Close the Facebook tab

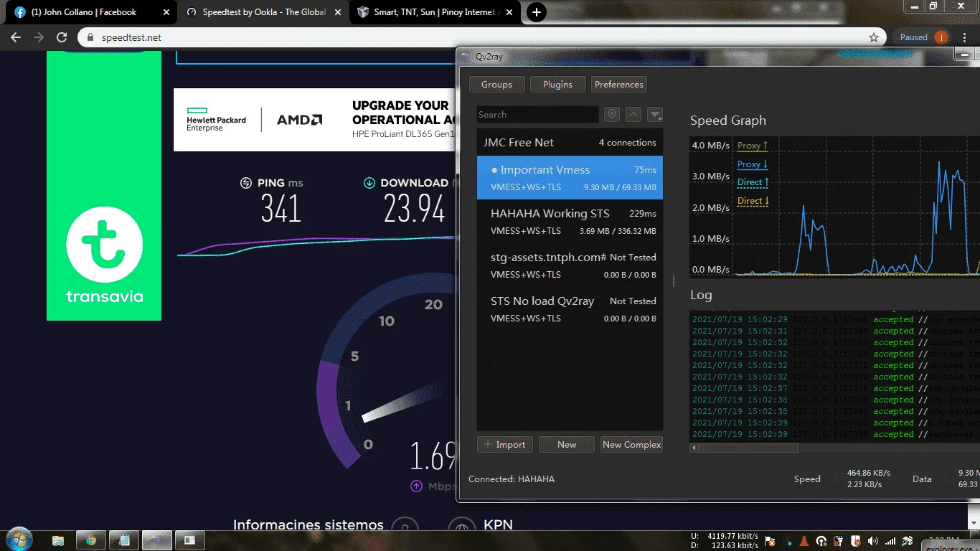tap(166, 12)
